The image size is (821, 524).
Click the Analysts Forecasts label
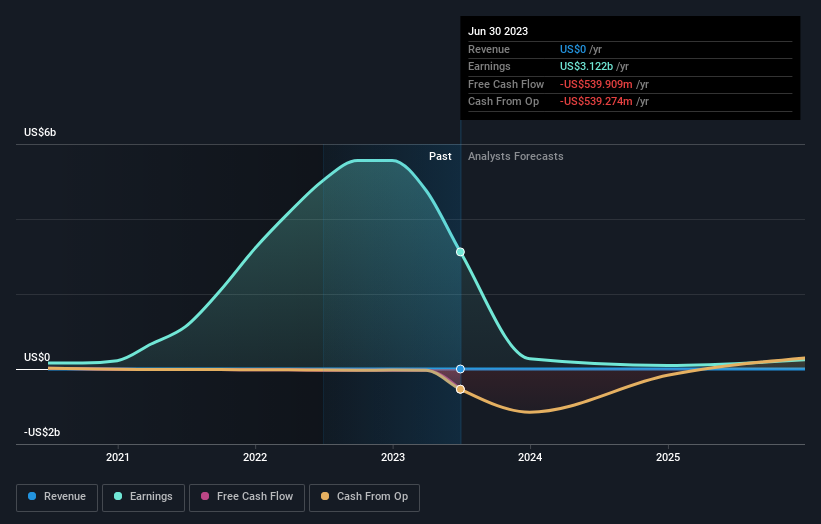(515, 156)
